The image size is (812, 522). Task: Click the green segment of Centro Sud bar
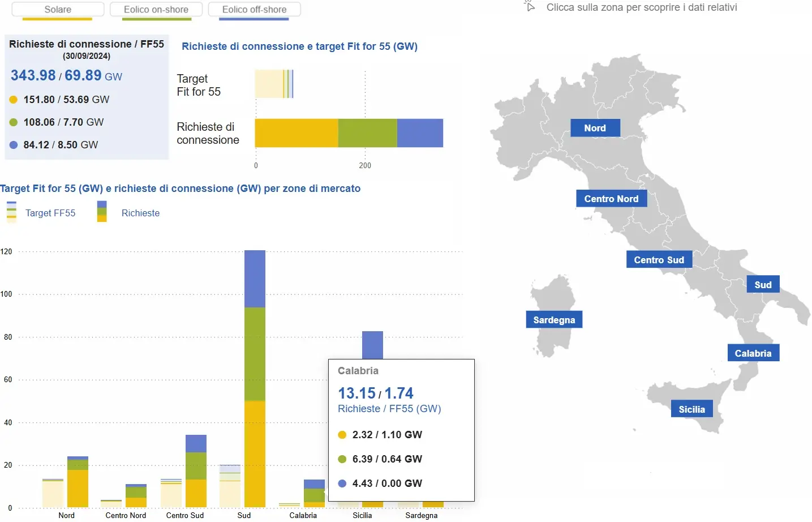tap(196, 466)
